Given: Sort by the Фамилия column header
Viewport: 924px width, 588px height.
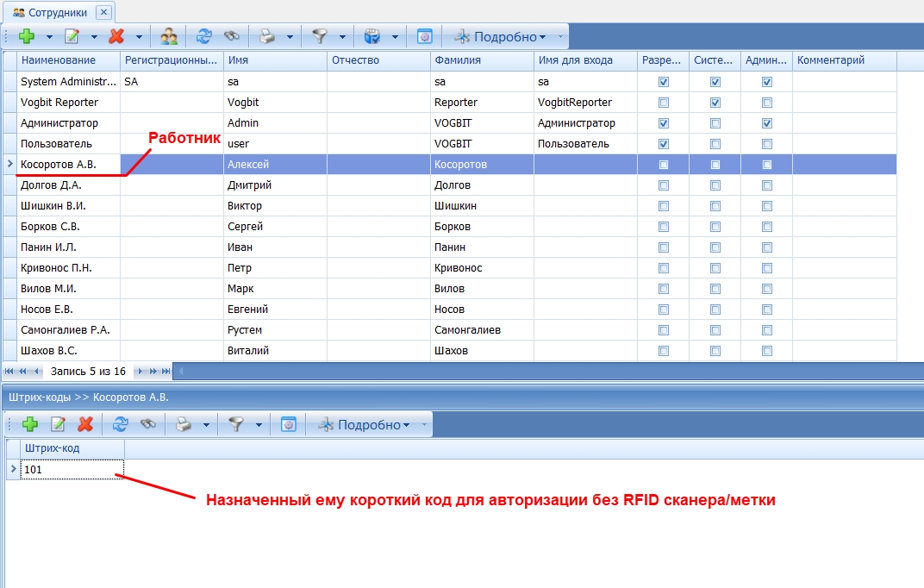Looking at the screenshot, I should 482,60.
